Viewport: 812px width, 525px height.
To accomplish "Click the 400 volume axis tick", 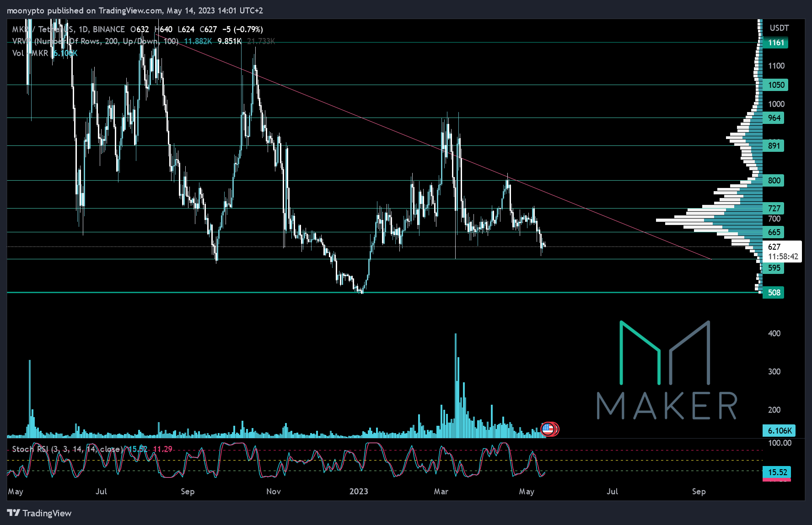I will (x=774, y=333).
